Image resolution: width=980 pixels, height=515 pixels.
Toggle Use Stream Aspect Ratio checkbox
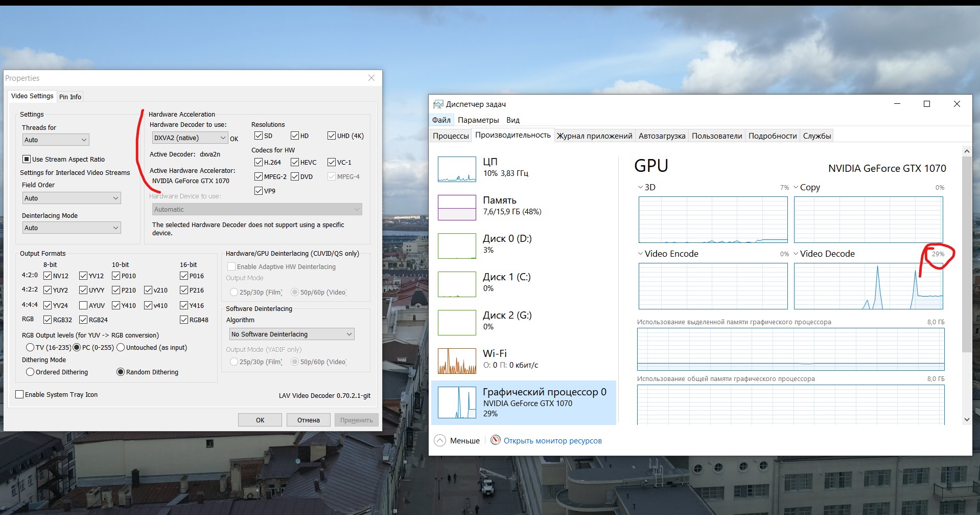(x=27, y=159)
